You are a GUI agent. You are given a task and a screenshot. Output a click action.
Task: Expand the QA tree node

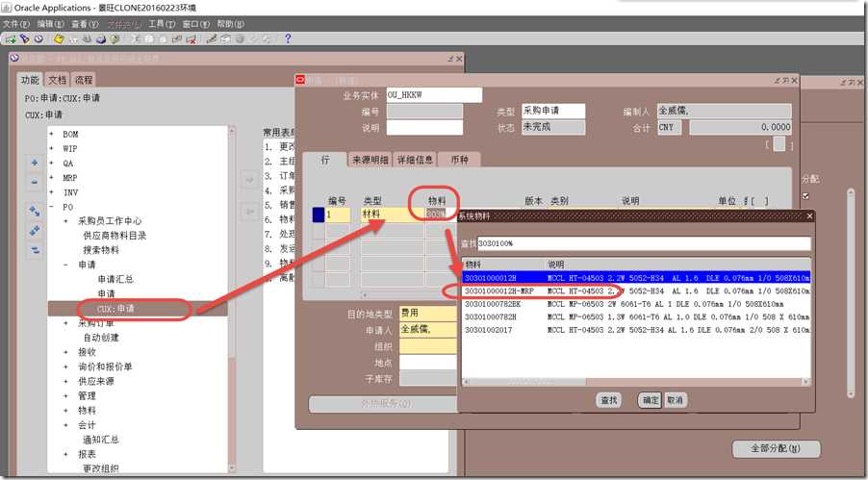(51, 164)
